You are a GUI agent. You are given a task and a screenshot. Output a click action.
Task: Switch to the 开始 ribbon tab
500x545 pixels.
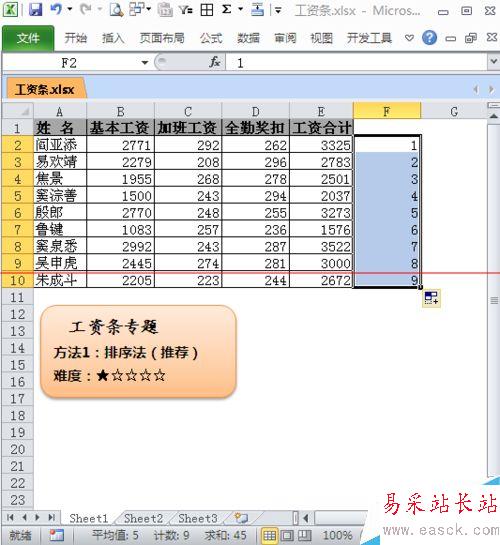click(75, 38)
